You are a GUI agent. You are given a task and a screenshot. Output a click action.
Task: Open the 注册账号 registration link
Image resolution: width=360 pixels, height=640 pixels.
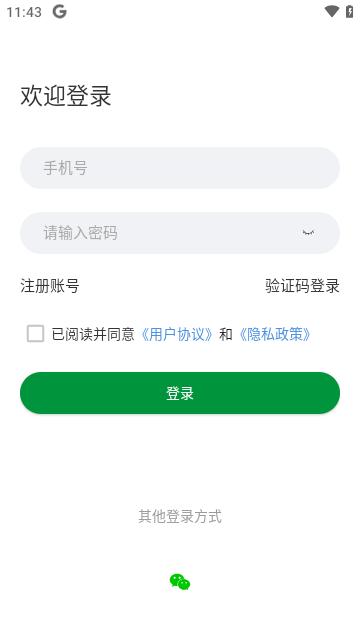pyautogui.click(x=50, y=286)
